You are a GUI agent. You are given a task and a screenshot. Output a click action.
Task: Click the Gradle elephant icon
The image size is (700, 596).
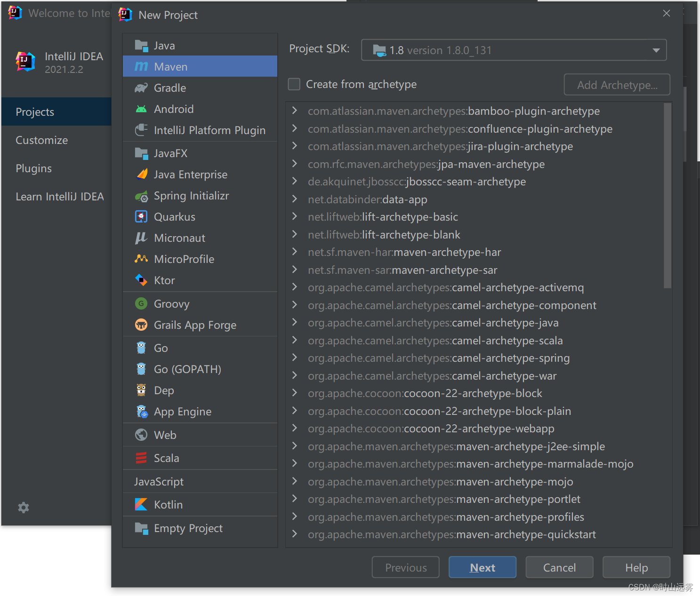141,88
